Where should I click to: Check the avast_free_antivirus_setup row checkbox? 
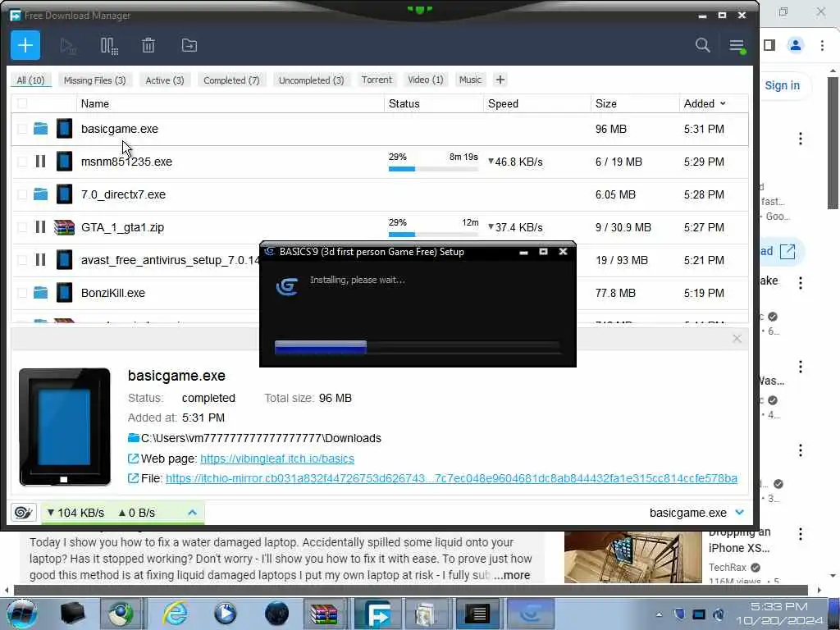(22, 260)
